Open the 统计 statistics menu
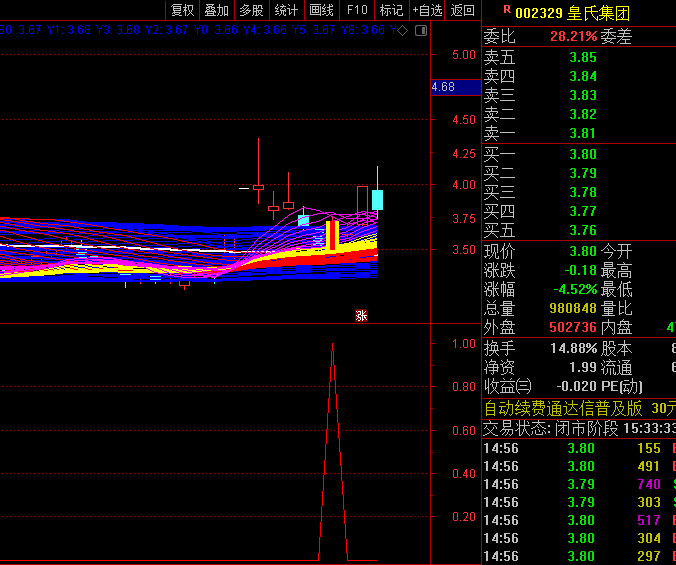676x565 pixels. (286, 10)
